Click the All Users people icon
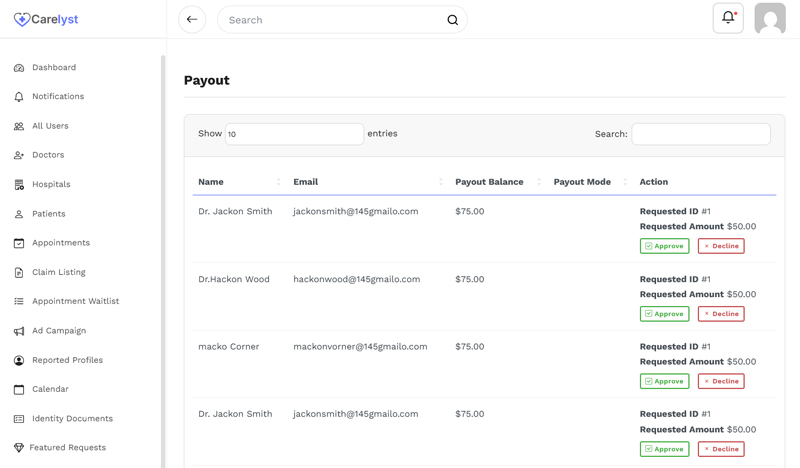Image resolution: width=800 pixels, height=468 pixels. pos(19,126)
